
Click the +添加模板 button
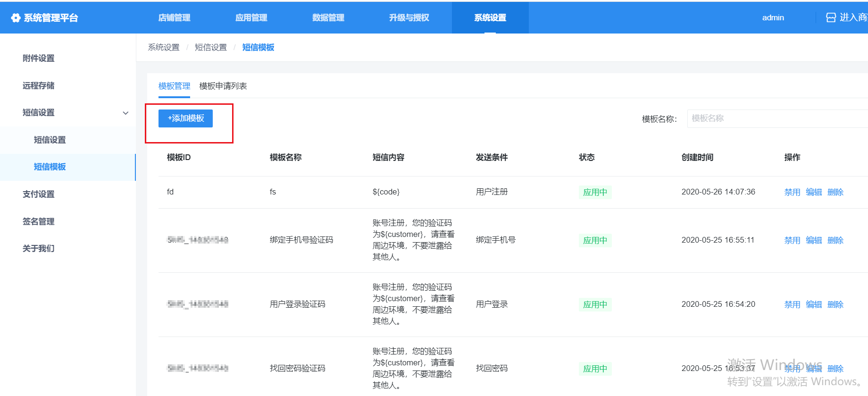coord(185,118)
